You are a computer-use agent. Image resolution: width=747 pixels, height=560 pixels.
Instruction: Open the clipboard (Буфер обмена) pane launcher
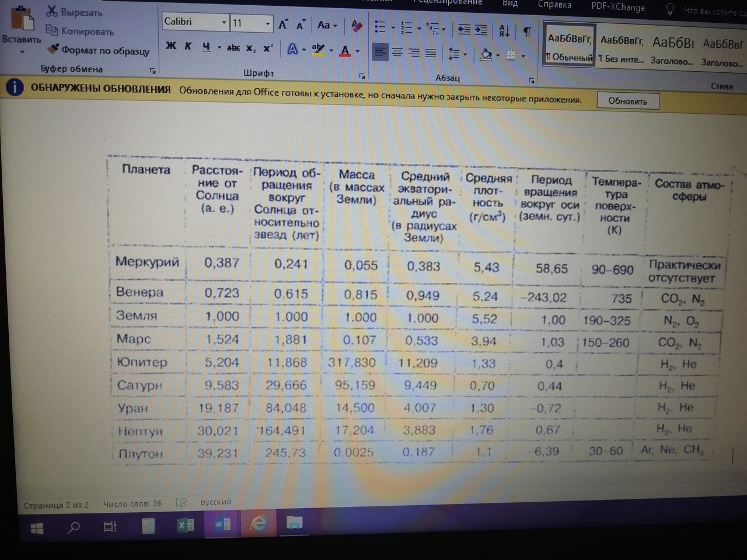(x=153, y=71)
